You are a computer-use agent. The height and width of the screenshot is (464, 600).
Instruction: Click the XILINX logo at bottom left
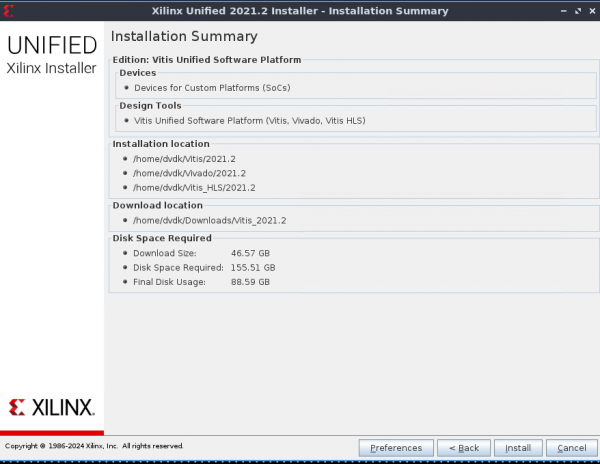52,407
